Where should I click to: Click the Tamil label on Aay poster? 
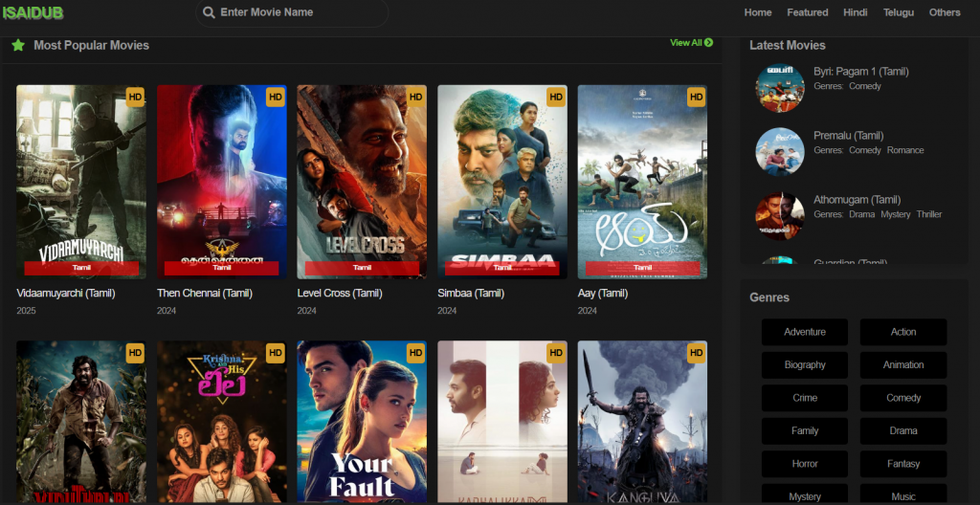click(x=642, y=268)
